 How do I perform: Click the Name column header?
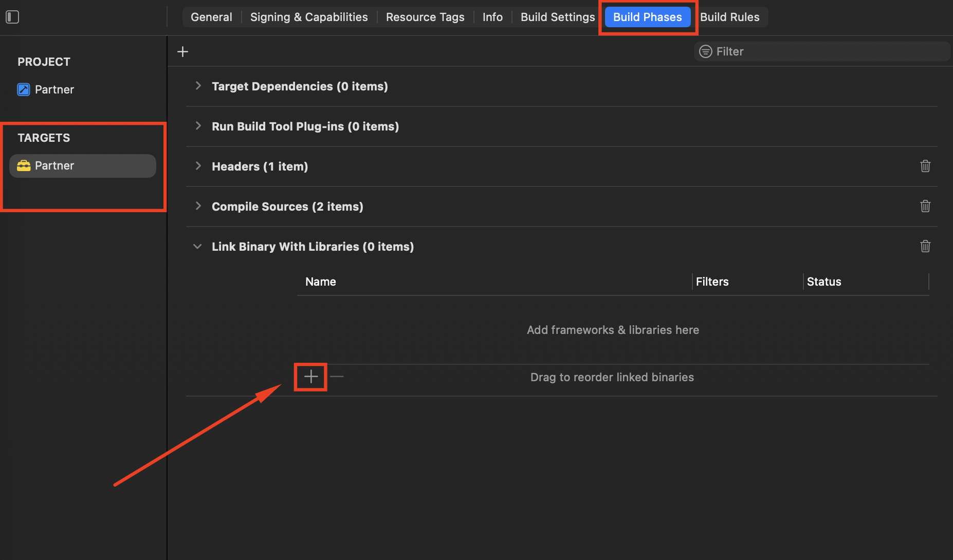coord(320,282)
